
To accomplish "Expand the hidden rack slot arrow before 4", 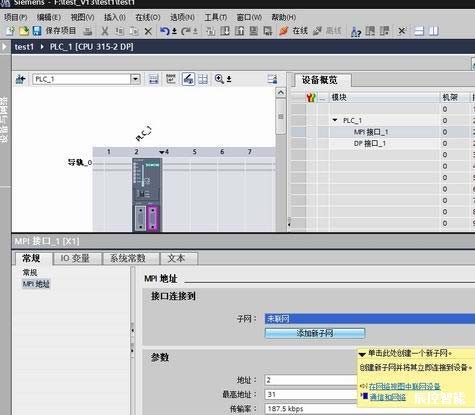I will (162, 152).
